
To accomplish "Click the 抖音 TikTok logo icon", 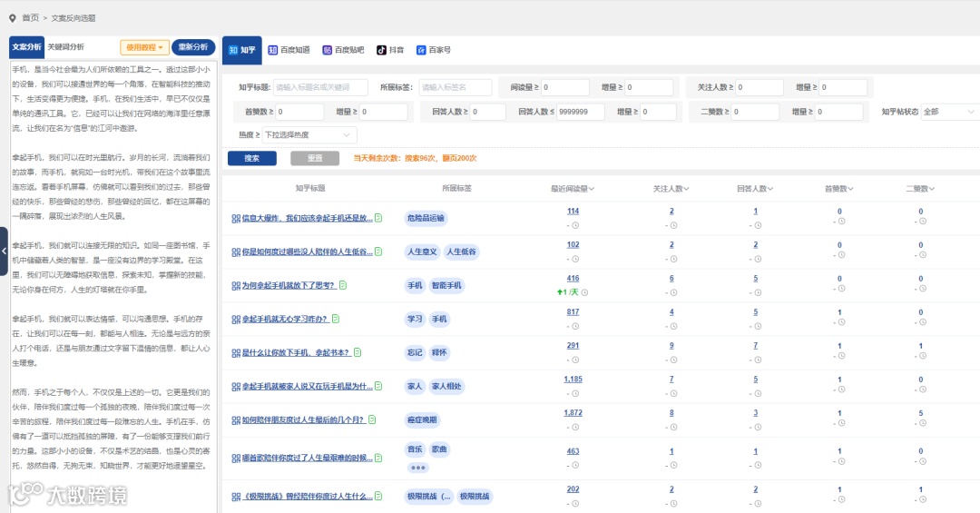I will click(x=381, y=50).
